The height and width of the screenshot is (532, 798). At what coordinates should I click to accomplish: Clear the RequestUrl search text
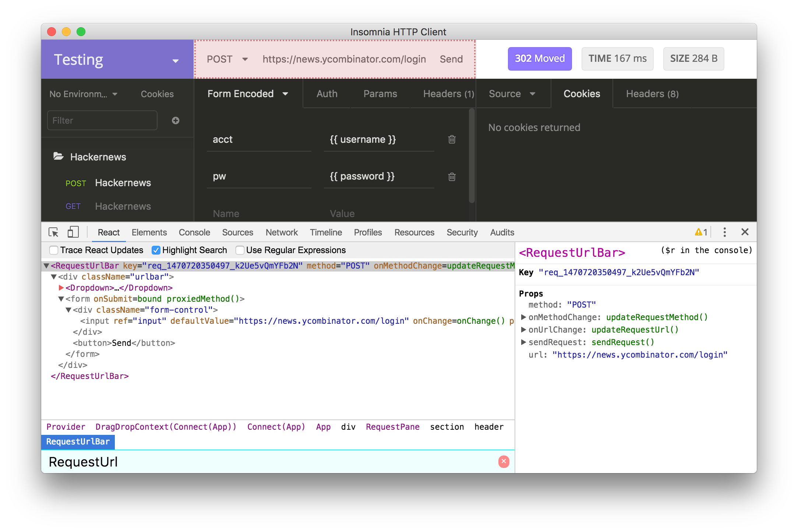[x=504, y=461]
